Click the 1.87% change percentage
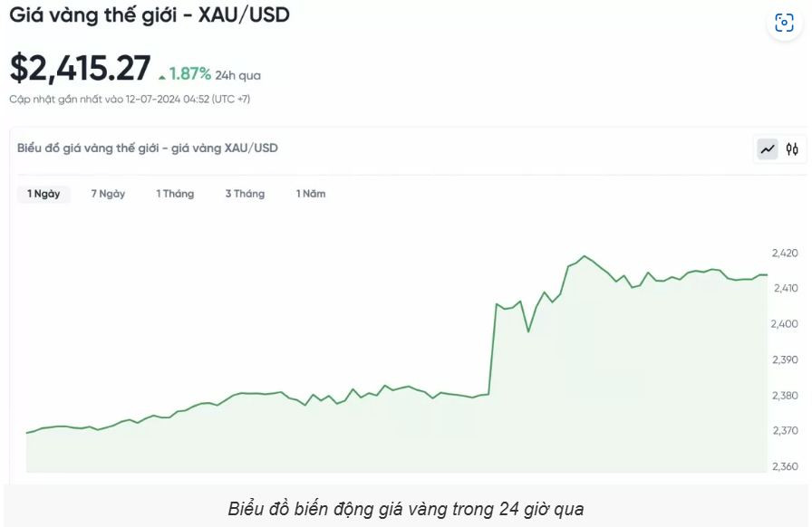Viewport: 812px width, 527px height. click(x=190, y=74)
